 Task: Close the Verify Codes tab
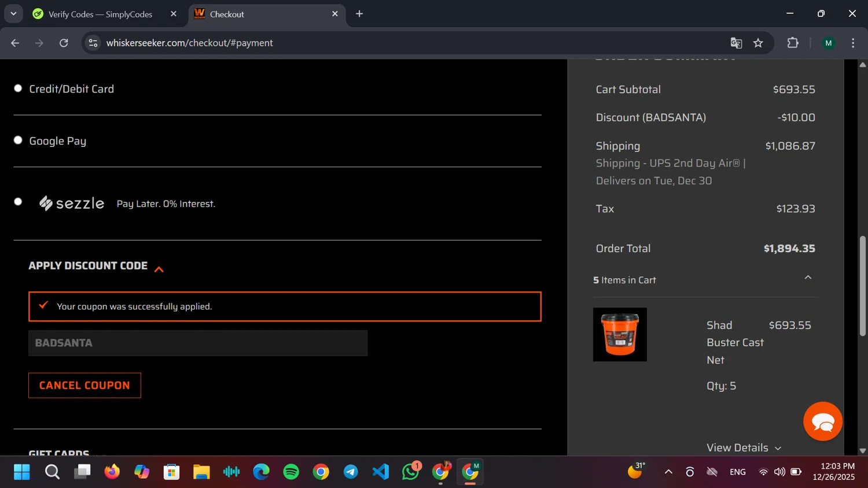[173, 14]
